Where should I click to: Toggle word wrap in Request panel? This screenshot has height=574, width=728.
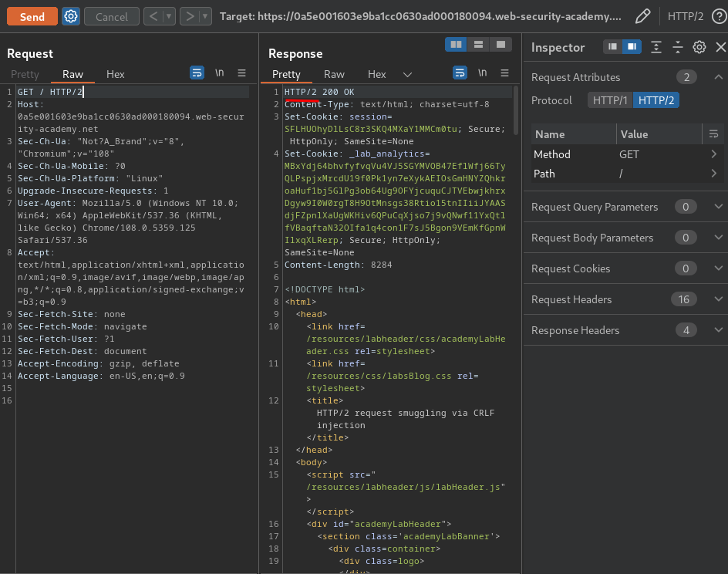[197, 73]
